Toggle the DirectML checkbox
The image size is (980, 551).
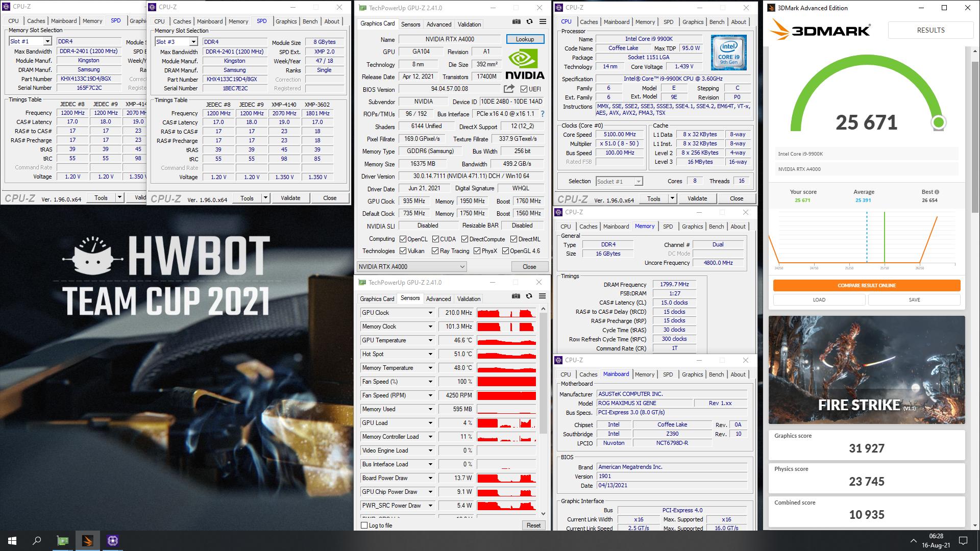(x=513, y=239)
